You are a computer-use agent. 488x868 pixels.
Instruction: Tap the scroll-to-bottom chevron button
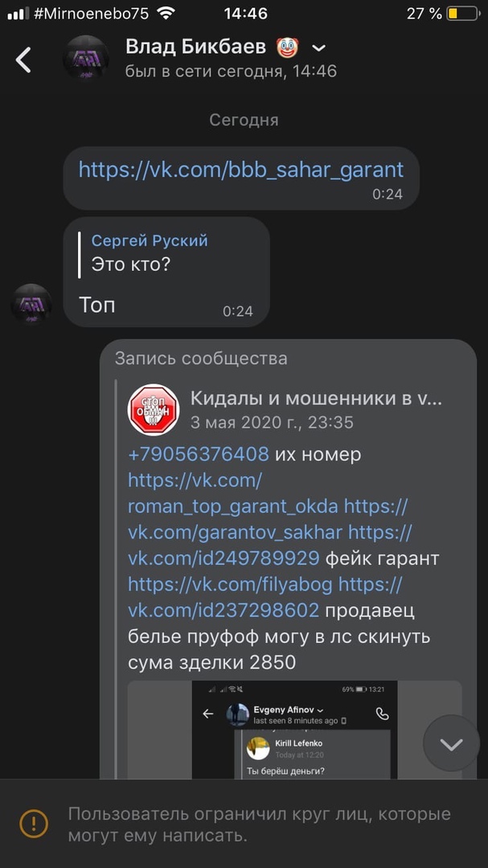[451, 744]
